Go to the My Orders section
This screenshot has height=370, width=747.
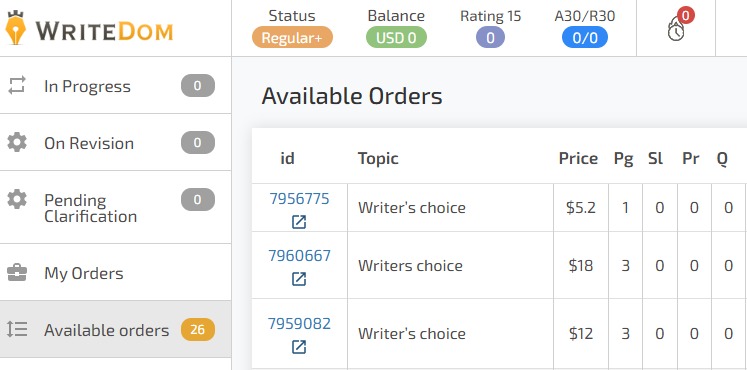pyautogui.click(x=115, y=272)
